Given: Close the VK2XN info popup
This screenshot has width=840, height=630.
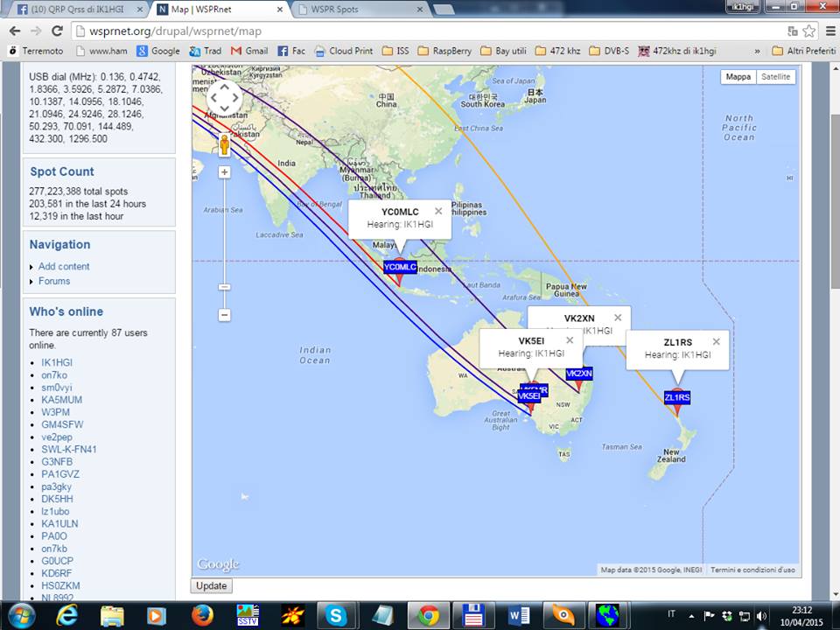Looking at the screenshot, I should [x=618, y=318].
